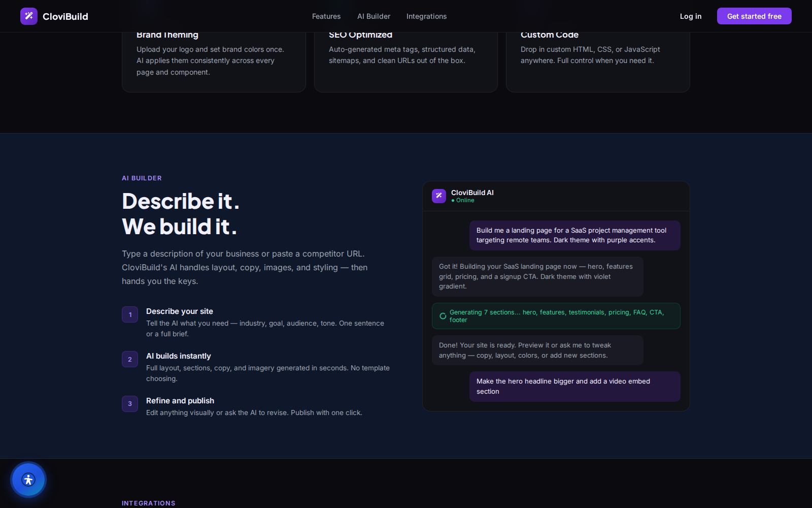Screen dimensions: 812x508
Task: Click the 'Describe your site' step title
Action: (180, 311)
